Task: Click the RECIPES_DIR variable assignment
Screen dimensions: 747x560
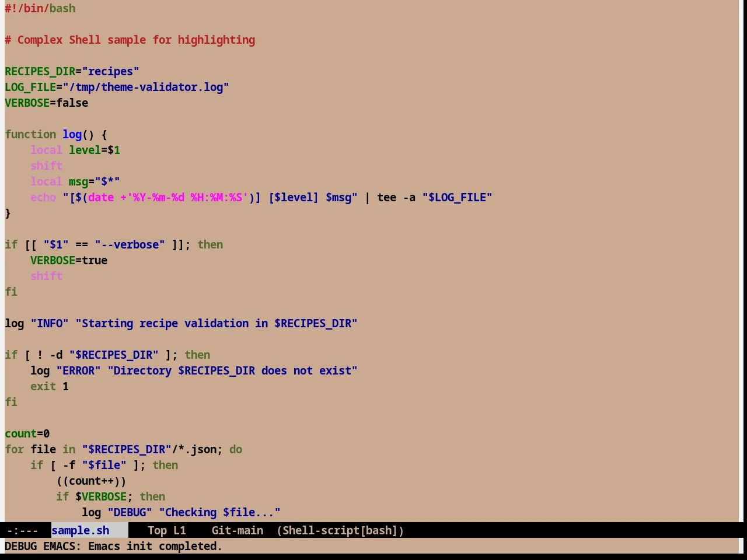Action: [x=72, y=71]
